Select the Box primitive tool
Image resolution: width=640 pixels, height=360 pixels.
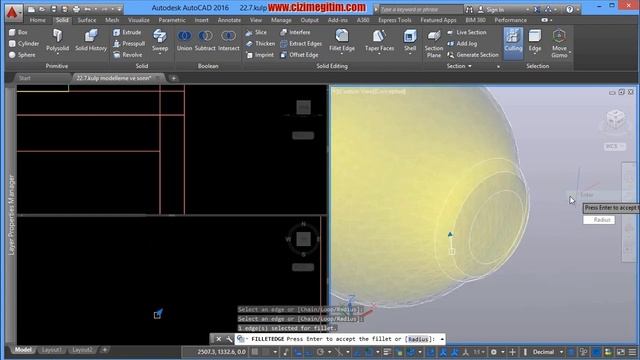(18, 32)
